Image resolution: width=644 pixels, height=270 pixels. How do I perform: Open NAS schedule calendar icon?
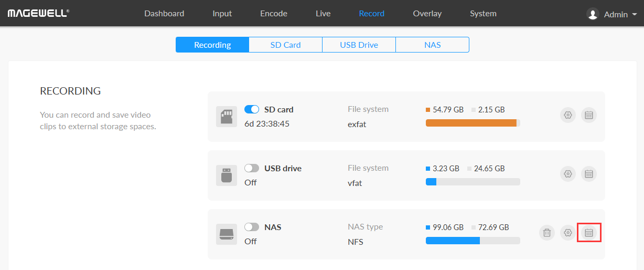coord(589,233)
